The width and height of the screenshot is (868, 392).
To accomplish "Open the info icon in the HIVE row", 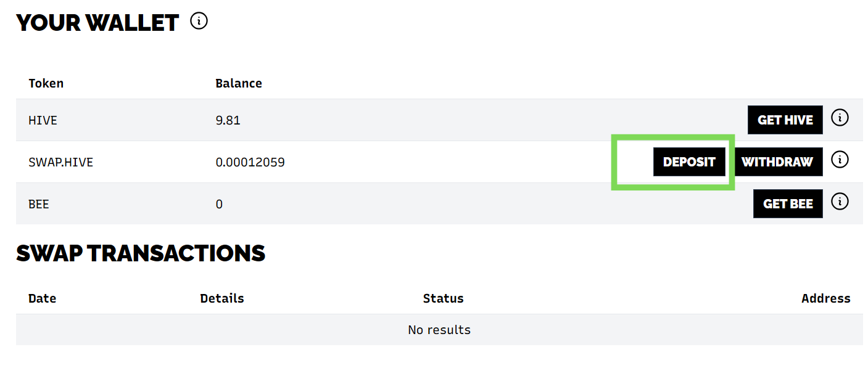I will 839,118.
